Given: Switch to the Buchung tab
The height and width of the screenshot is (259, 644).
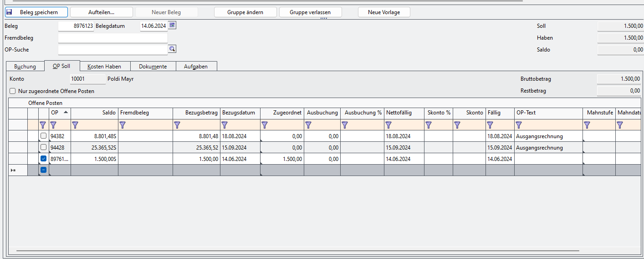Looking at the screenshot, I should click(25, 67).
